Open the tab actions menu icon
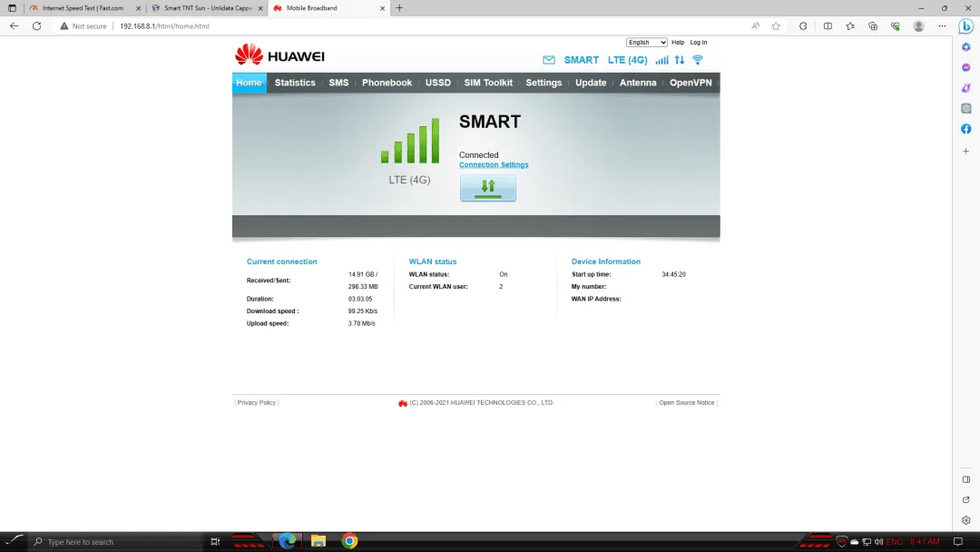The image size is (980, 552). click(12, 8)
